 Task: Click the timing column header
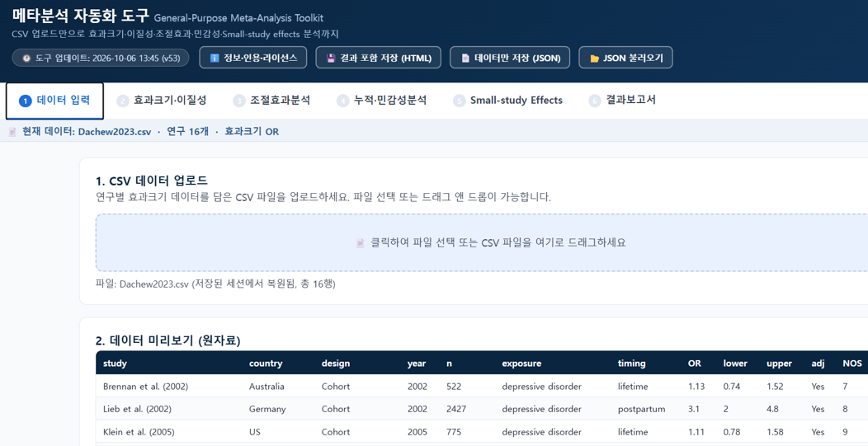click(x=632, y=364)
